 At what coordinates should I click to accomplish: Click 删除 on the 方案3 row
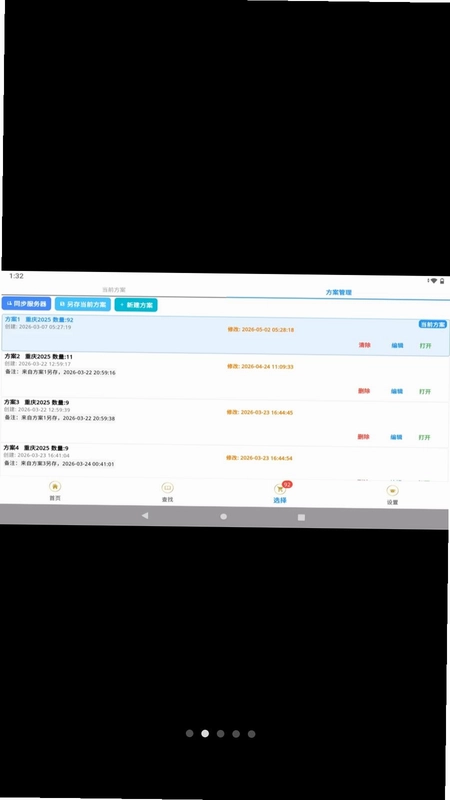pos(364,437)
